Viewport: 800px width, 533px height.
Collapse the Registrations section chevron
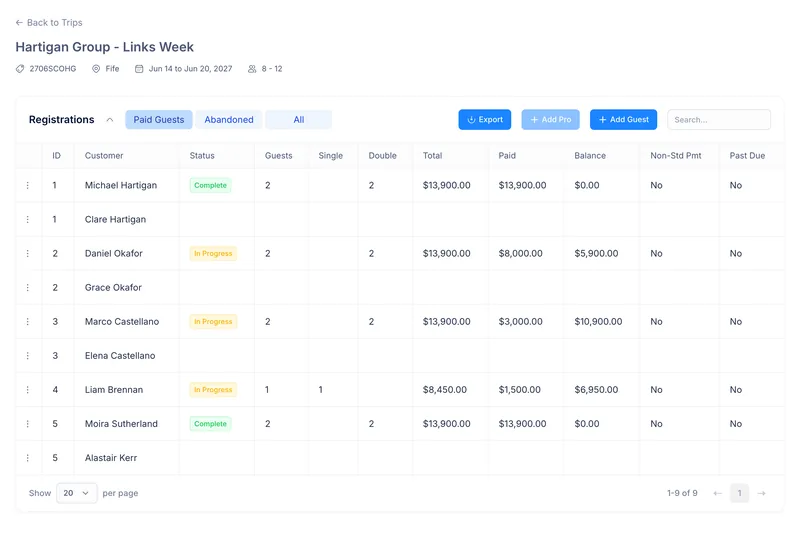pyautogui.click(x=110, y=120)
